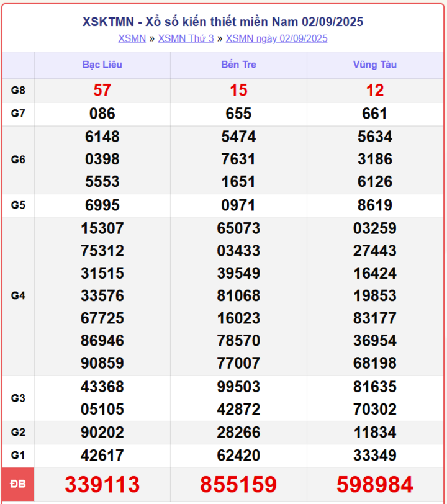This screenshot has height=504, width=447.
Task: Select Vũng Tàu G8 result 12
Action: pyautogui.click(x=375, y=91)
